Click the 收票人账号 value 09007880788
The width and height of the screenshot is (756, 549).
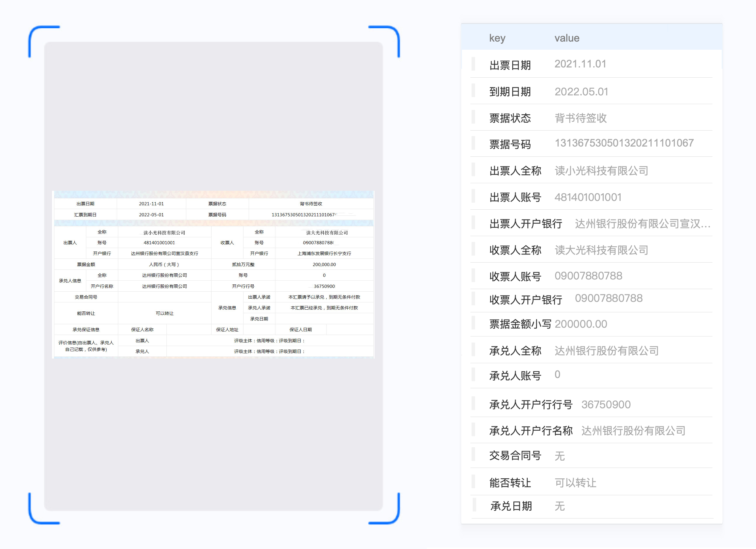pos(588,276)
